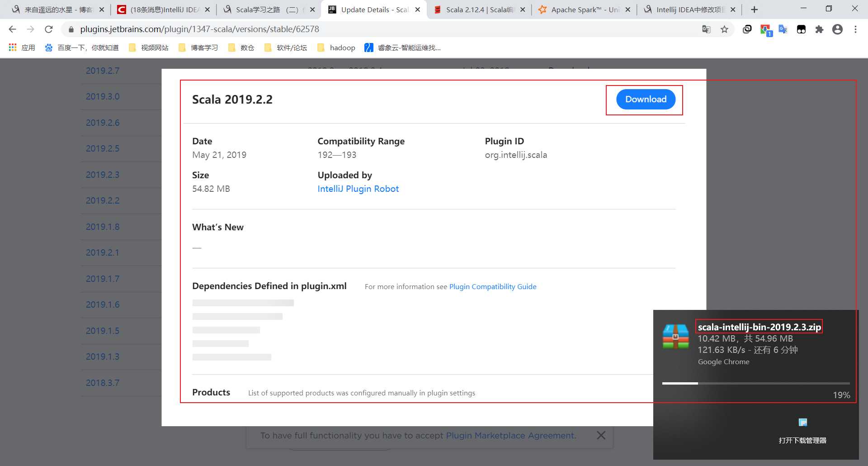Screen dimensions: 868x466
Task: Select version 2019.1.8 in the list
Action: pos(103,227)
